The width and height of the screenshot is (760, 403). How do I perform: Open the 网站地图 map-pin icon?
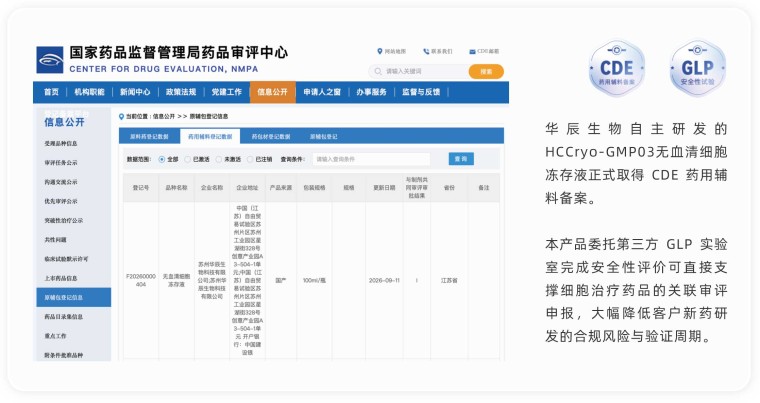click(380, 51)
